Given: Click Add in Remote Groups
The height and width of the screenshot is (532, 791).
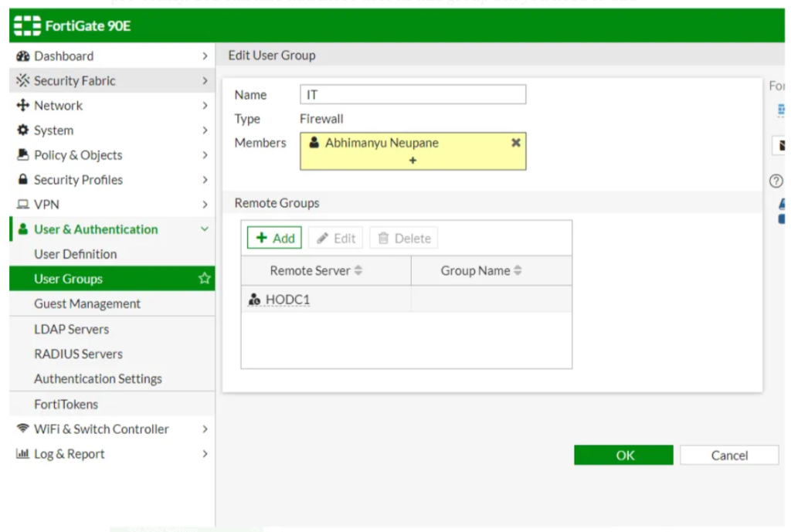Looking at the screenshot, I should tap(274, 238).
